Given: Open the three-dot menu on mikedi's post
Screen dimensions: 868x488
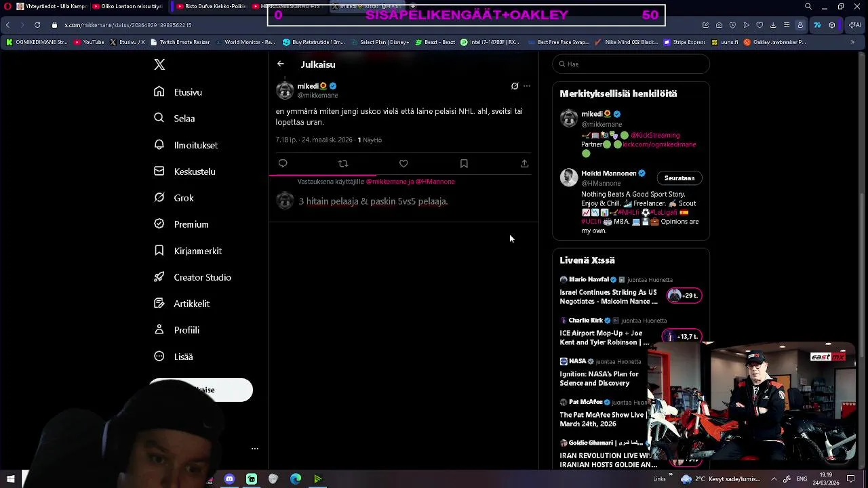Looking at the screenshot, I should (x=527, y=86).
